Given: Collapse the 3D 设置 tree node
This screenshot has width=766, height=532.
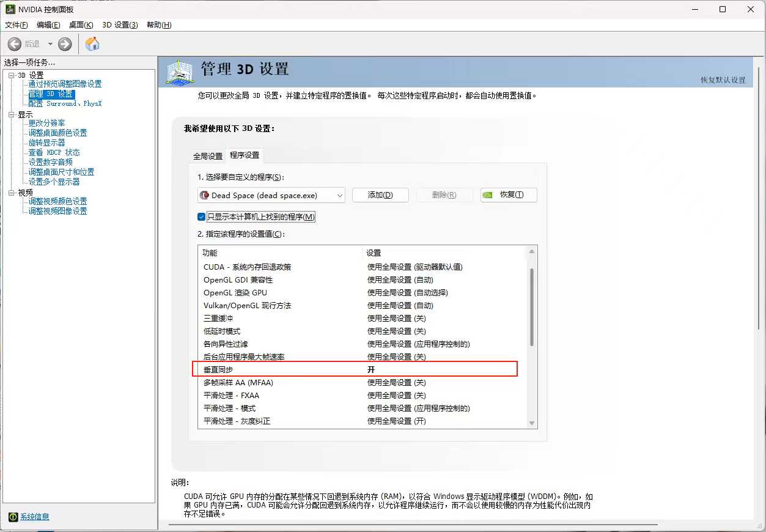Looking at the screenshot, I should pos(11,75).
